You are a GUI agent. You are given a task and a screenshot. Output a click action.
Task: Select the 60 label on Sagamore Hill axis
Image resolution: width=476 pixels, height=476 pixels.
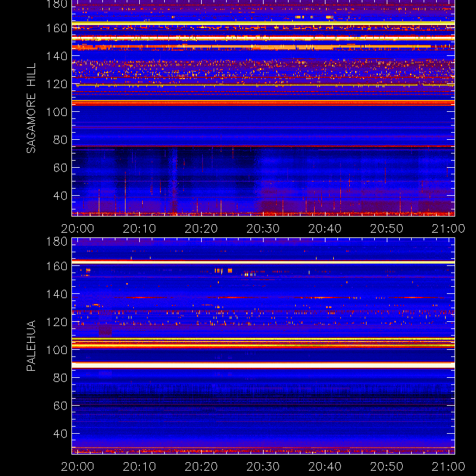(x=60, y=168)
